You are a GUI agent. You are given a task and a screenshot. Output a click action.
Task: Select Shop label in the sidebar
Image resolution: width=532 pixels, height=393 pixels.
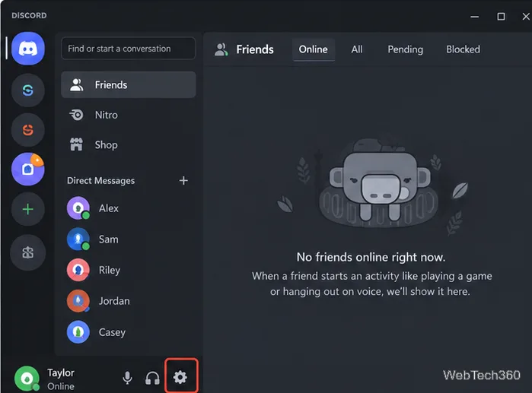click(107, 145)
